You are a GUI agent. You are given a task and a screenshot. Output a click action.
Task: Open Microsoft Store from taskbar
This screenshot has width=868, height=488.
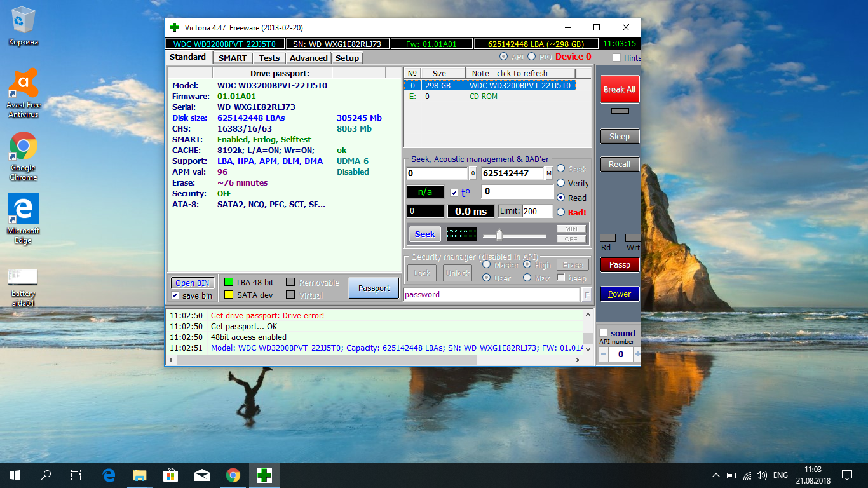pos(170,475)
